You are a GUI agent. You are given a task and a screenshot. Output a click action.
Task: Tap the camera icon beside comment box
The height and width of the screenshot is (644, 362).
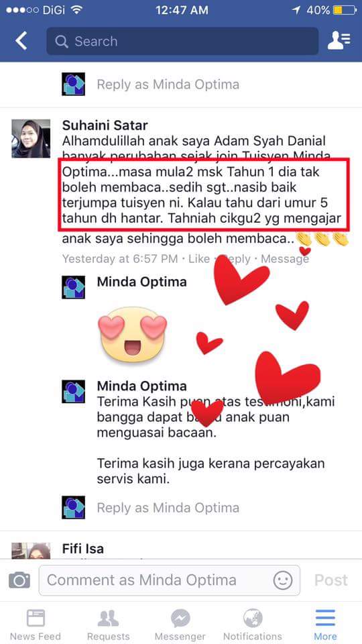coord(19,580)
